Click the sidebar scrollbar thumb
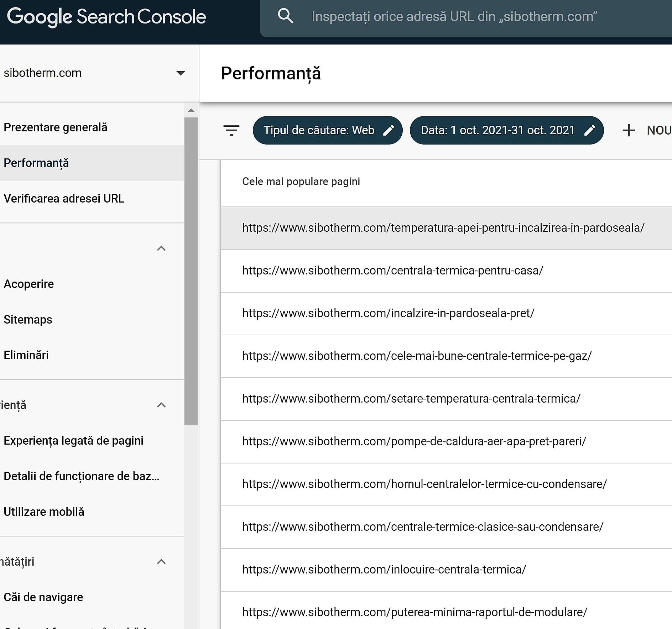Viewport: 672px width, 629px height. [191, 271]
